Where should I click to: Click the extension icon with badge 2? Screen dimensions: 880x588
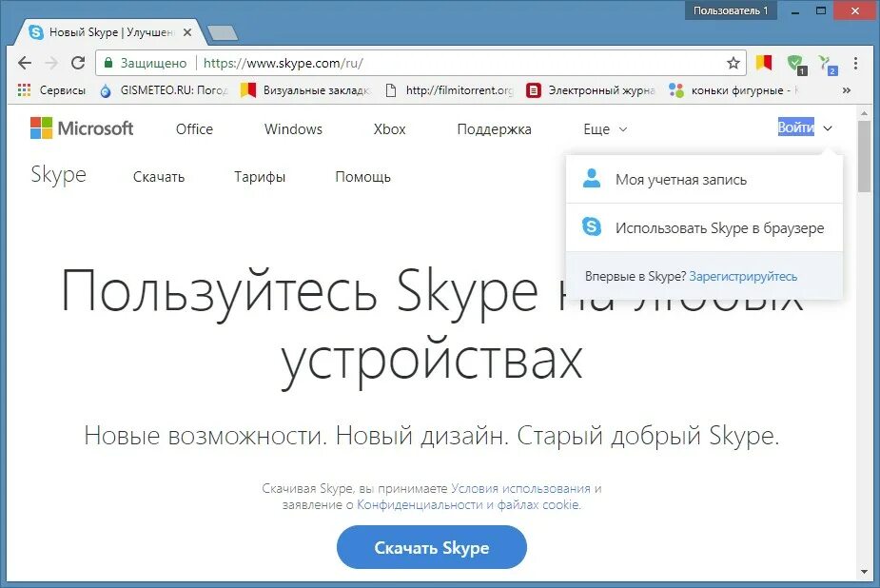pos(828,65)
